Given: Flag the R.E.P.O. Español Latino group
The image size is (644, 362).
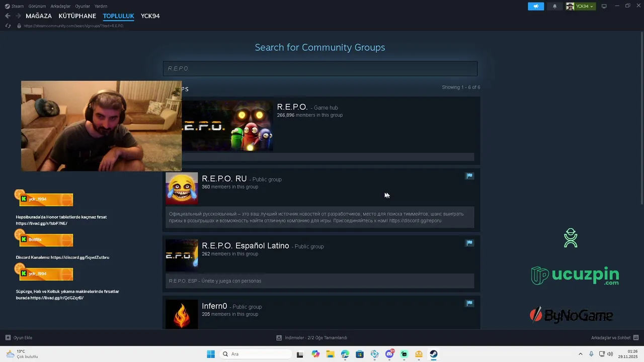Looking at the screenshot, I should pyautogui.click(x=469, y=243).
